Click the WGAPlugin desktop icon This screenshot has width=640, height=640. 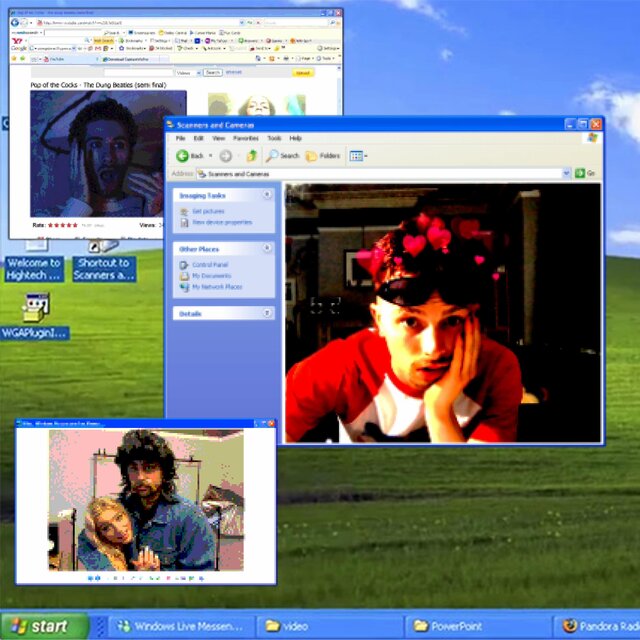pyautogui.click(x=35, y=316)
